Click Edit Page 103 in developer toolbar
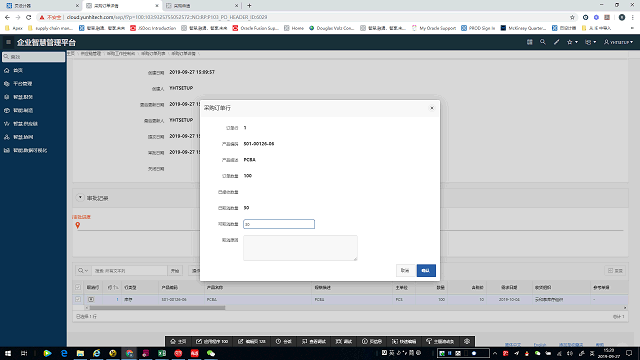The width and height of the screenshot is (640, 360). (252, 341)
